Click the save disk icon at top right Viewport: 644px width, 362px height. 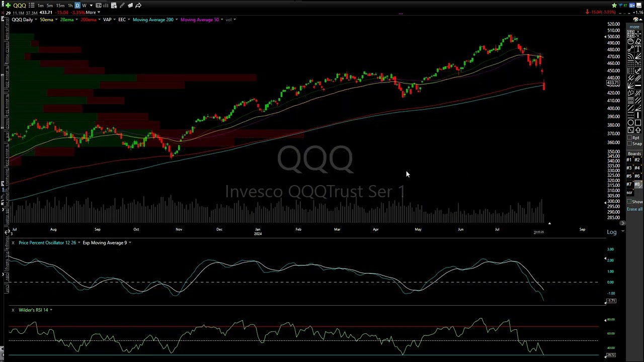(639, 5)
